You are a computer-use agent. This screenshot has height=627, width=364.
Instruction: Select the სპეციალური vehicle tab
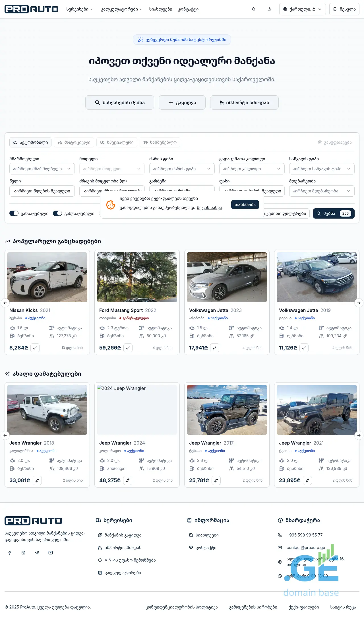point(117,142)
